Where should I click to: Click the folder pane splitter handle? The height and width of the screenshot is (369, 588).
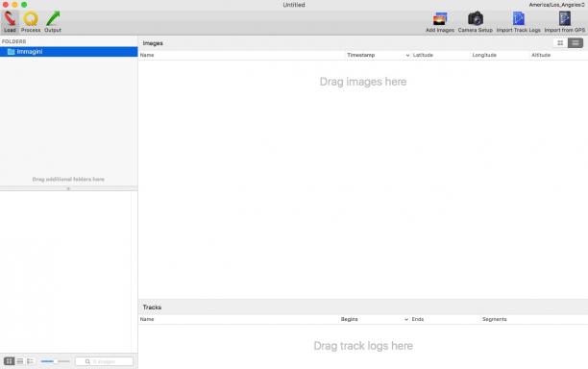click(68, 188)
